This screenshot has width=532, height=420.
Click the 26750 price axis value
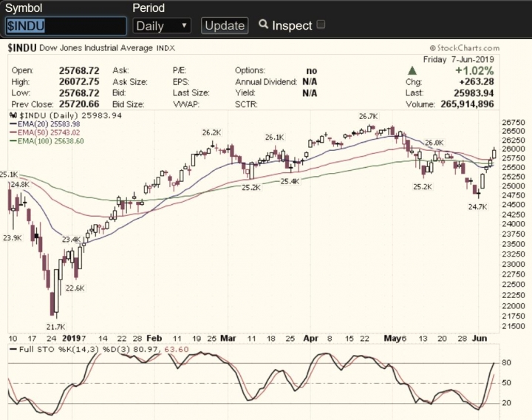coord(514,123)
